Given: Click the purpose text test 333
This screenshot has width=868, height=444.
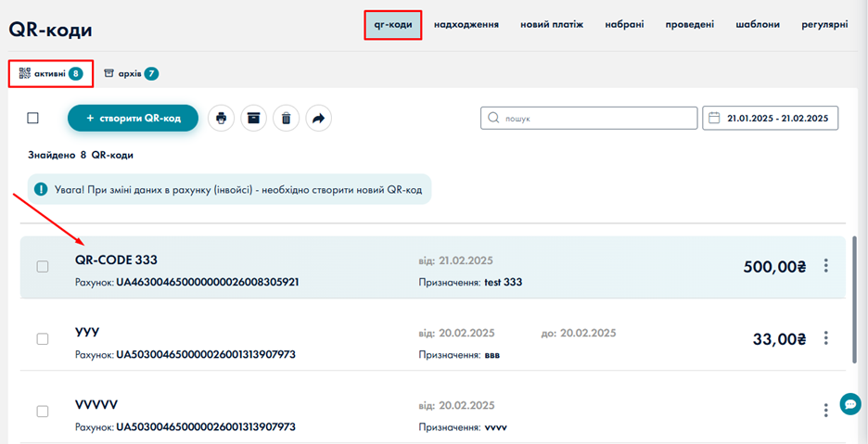Looking at the screenshot, I should point(504,283).
